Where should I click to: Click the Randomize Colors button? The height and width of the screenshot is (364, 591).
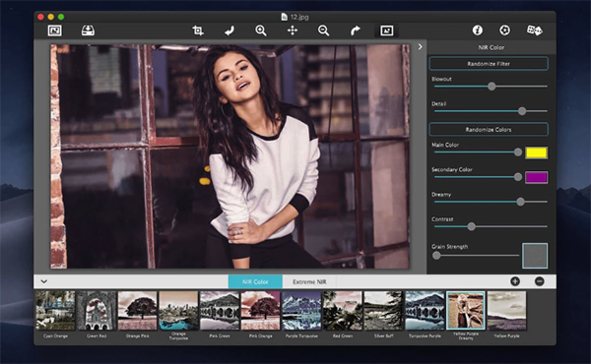click(x=489, y=130)
